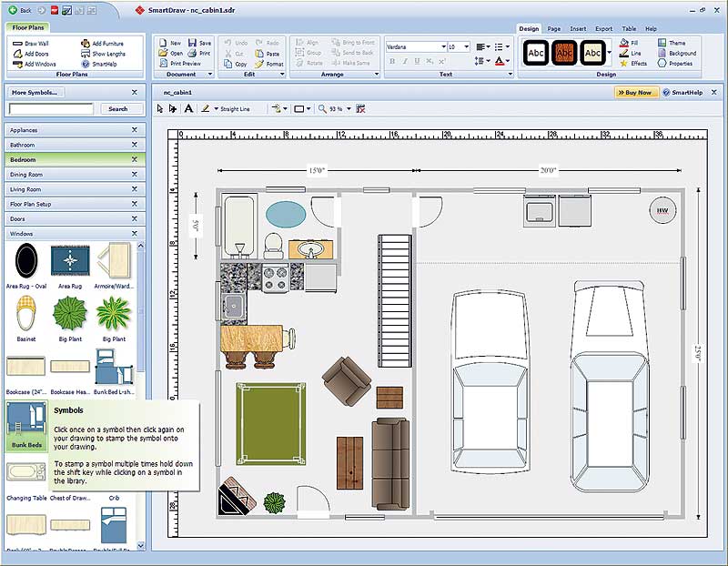Select the Draw Wall tool

[x=31, y=43]
